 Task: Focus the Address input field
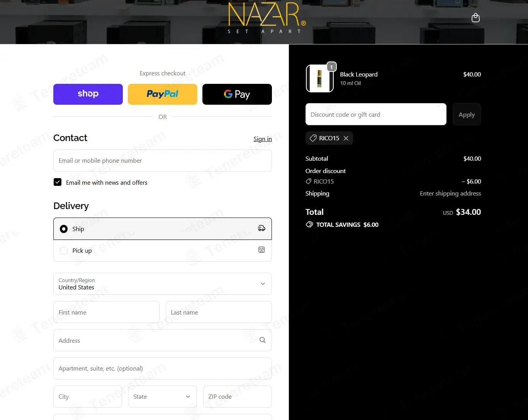[163, 340]
